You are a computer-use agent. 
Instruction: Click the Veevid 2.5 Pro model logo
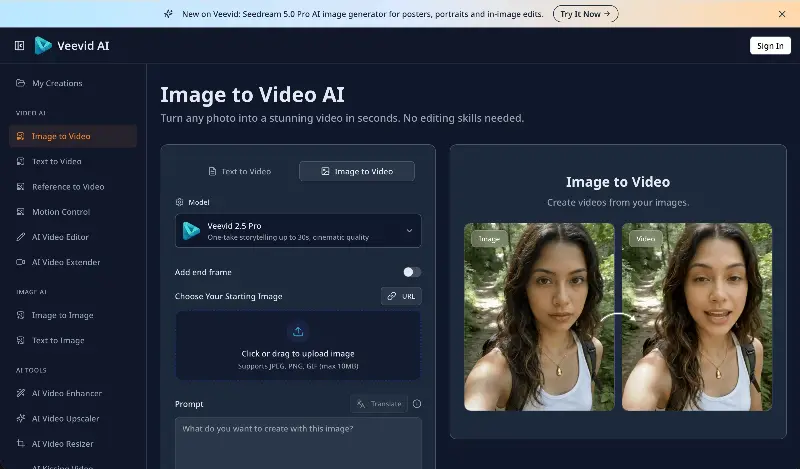[x=191, y=231]
